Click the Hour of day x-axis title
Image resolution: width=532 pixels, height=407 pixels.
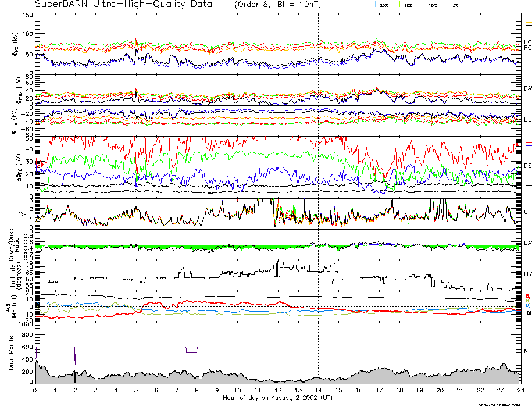(x=277, y=398)
